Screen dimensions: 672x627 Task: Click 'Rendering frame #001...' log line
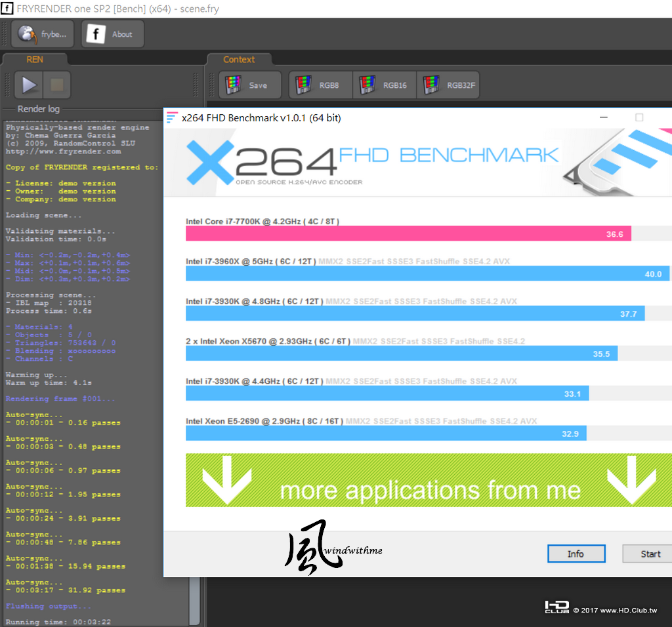click(x=60, y=399)
